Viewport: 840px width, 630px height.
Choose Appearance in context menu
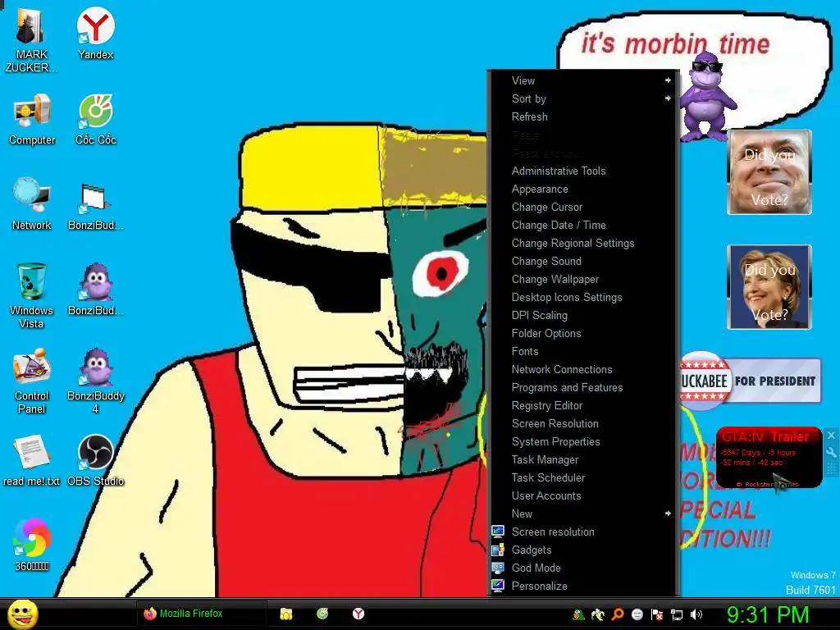click(x=584, y=189)
